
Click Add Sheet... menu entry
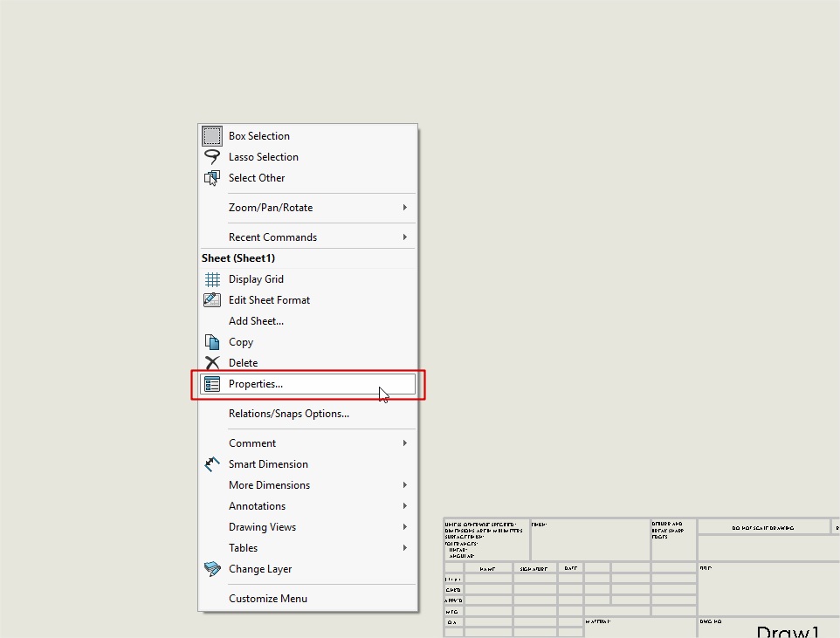pos(256,321)
